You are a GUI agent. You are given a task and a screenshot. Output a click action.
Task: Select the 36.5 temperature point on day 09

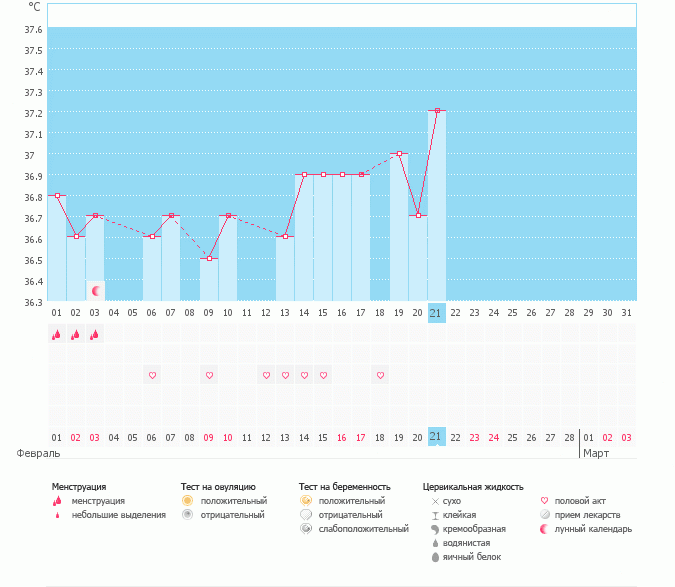(209, 259)
